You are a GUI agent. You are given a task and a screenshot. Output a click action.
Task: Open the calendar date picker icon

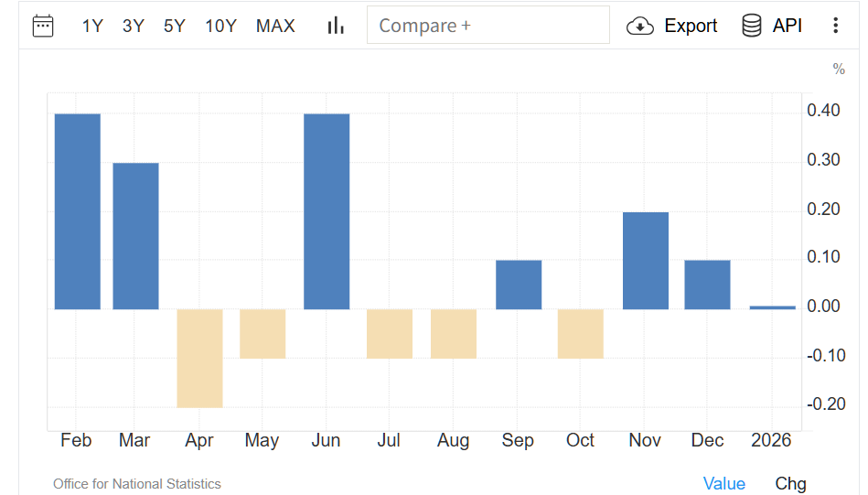tap(43, 26)
